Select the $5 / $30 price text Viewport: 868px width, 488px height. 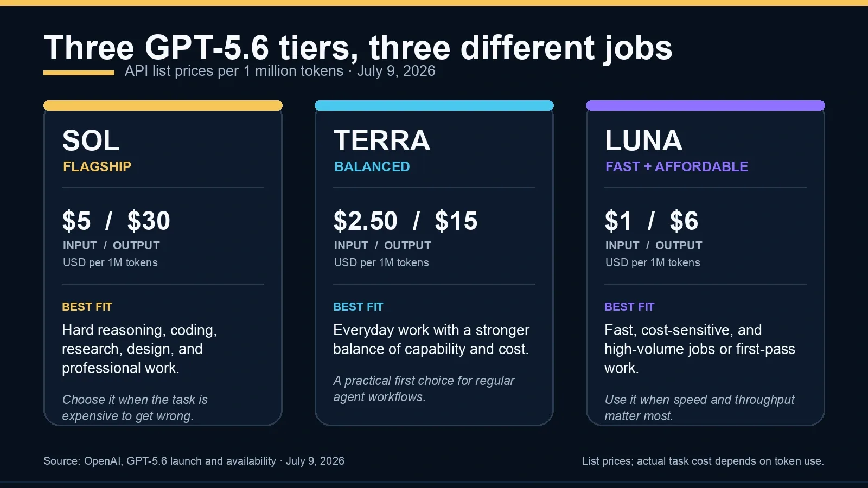pos(116,221)
